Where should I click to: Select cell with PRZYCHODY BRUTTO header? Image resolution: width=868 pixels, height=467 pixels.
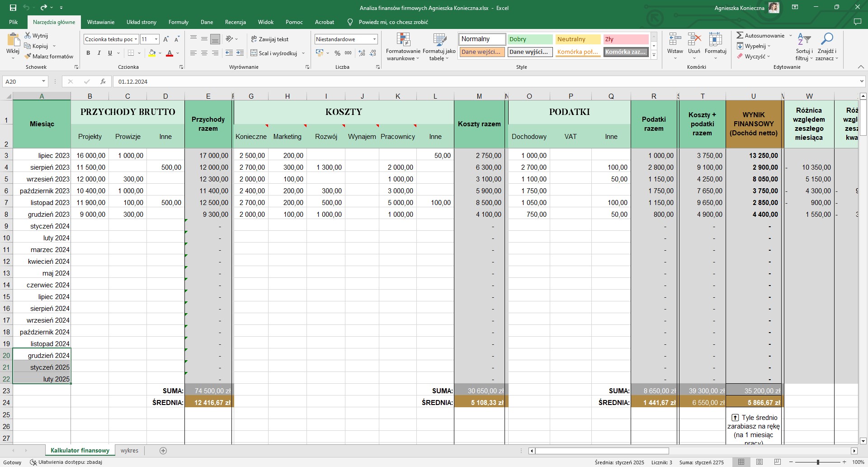127,112
